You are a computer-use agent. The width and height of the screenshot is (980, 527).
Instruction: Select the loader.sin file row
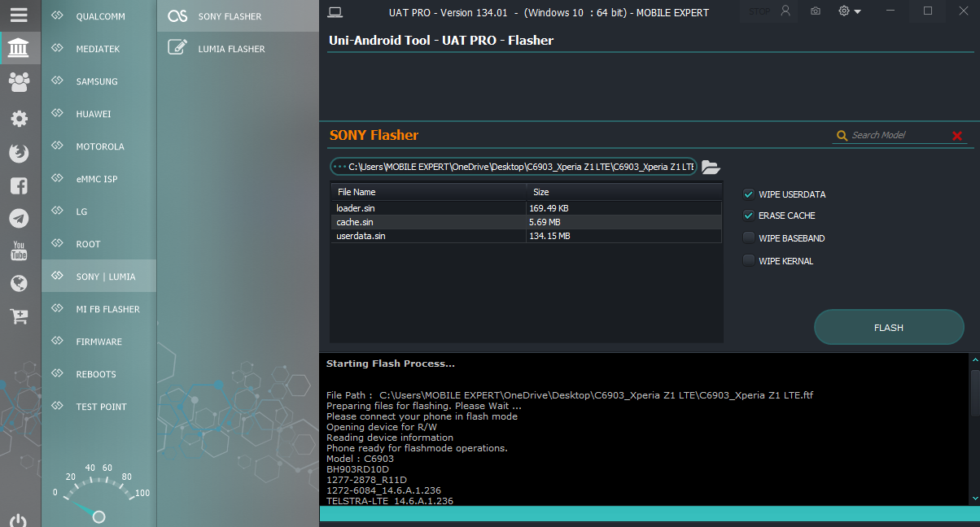[x=526, y=208]
